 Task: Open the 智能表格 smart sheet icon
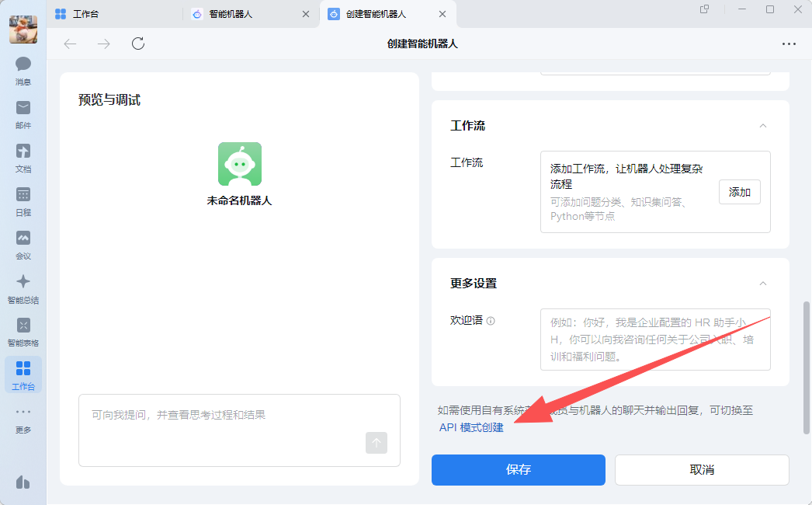23,326
